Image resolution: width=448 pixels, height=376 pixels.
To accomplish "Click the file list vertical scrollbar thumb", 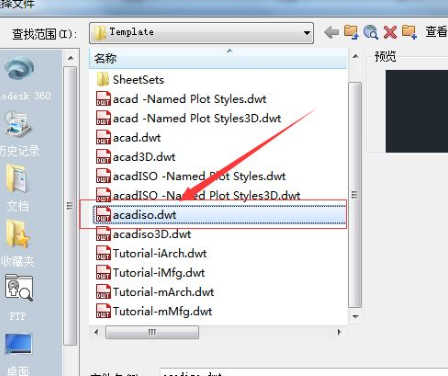I will 355,195.
